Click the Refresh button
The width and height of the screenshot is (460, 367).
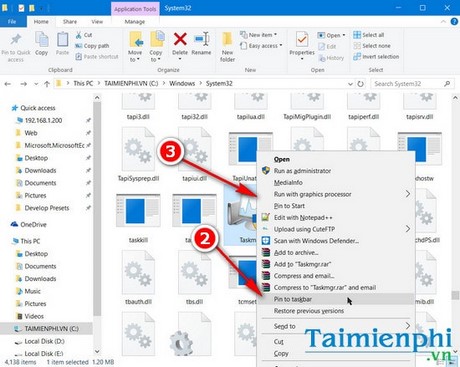[x=360, y=84]
